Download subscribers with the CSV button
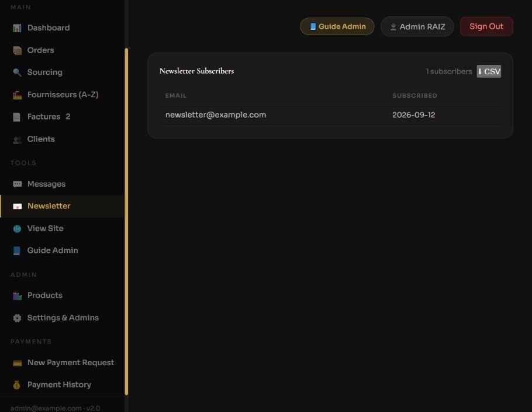The height and width of the screenshot is (412, 532). [x=489, y=71]
